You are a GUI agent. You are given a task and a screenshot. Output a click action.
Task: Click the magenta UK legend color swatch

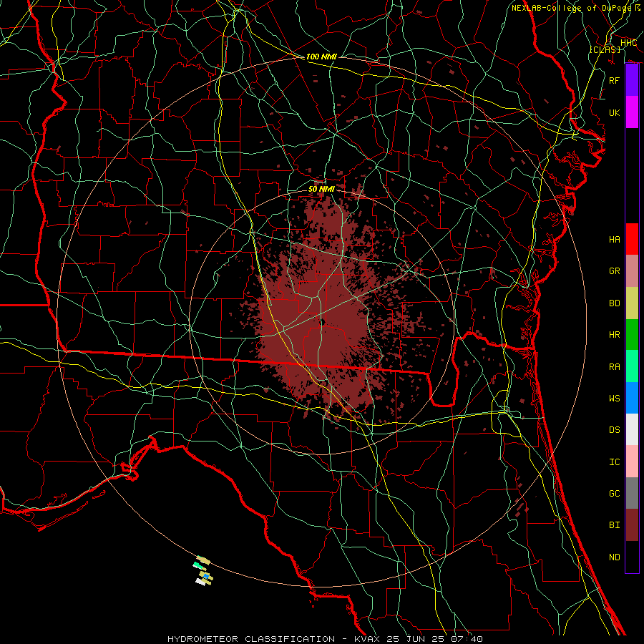pyautogui.click(x=632, y=112)
